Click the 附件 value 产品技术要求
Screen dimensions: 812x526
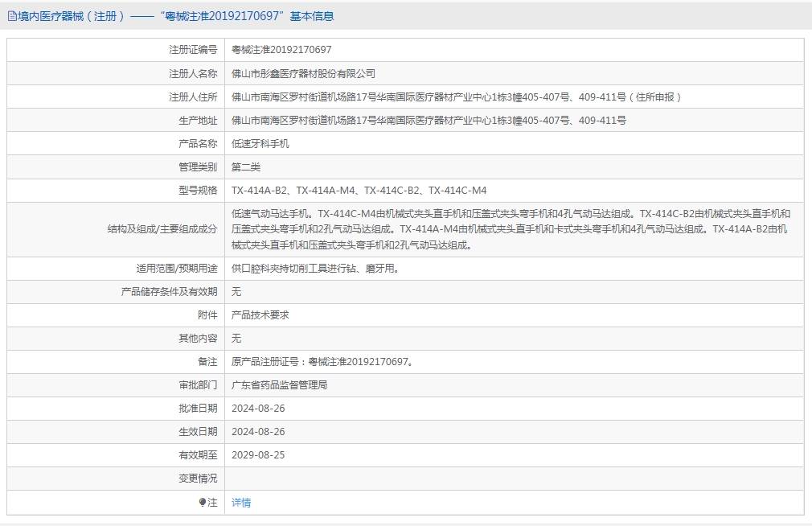pyautogui.click(x=260, y=315)
